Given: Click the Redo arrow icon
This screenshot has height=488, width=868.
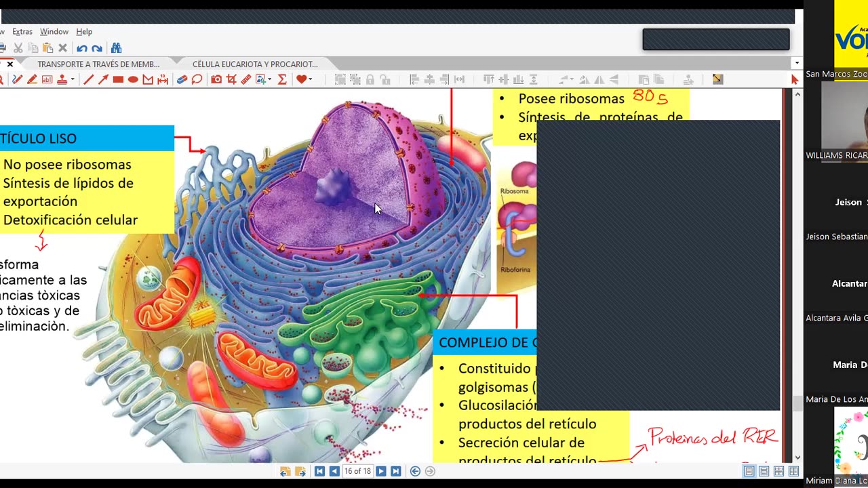Looking at the screenshot, I should (x=97, y=48).
